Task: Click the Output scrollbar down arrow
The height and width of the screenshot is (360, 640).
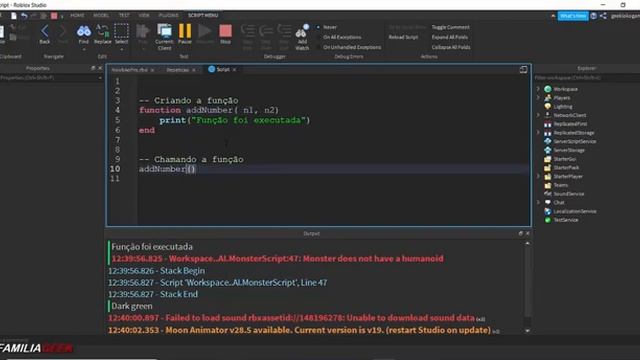Action: tap(527, 331)
